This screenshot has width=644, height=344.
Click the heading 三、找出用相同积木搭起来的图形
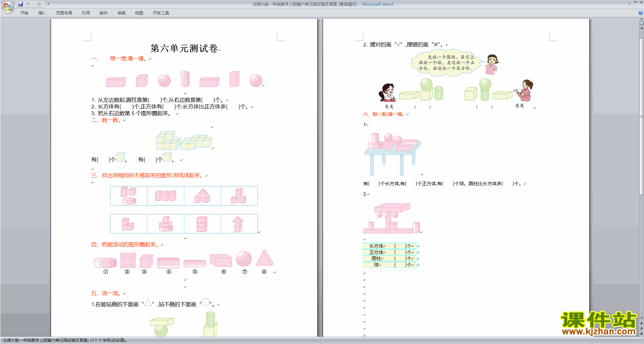click(x=147, y=175)
